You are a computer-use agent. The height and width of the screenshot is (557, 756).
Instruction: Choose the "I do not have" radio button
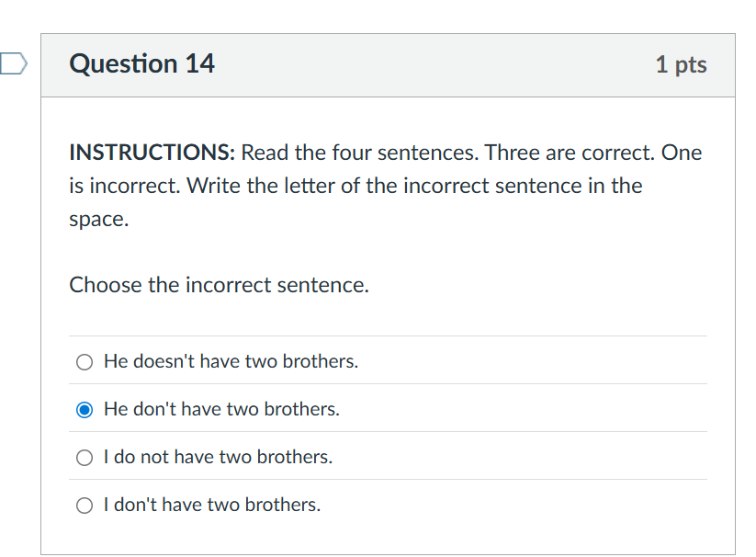coord(85,458)
